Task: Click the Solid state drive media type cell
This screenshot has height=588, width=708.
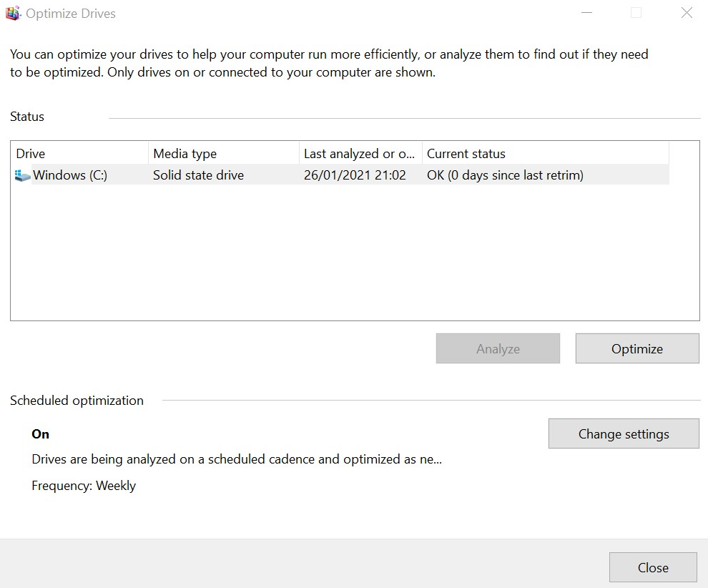Action: (198, 175)
